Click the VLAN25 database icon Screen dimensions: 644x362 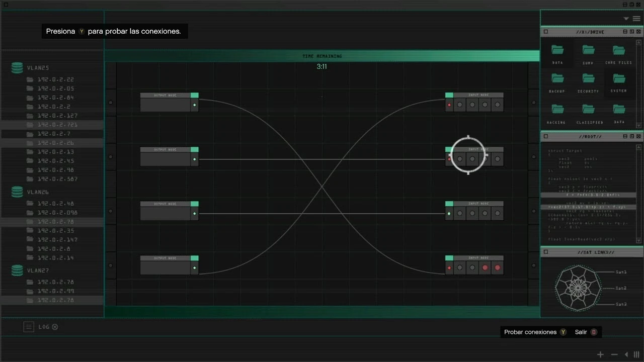(17, 68)
